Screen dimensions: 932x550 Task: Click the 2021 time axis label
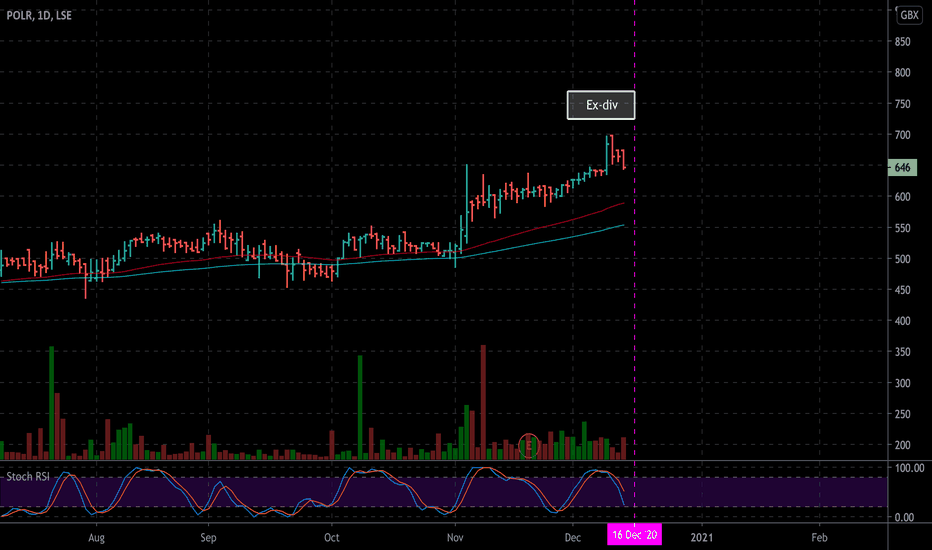701,538
